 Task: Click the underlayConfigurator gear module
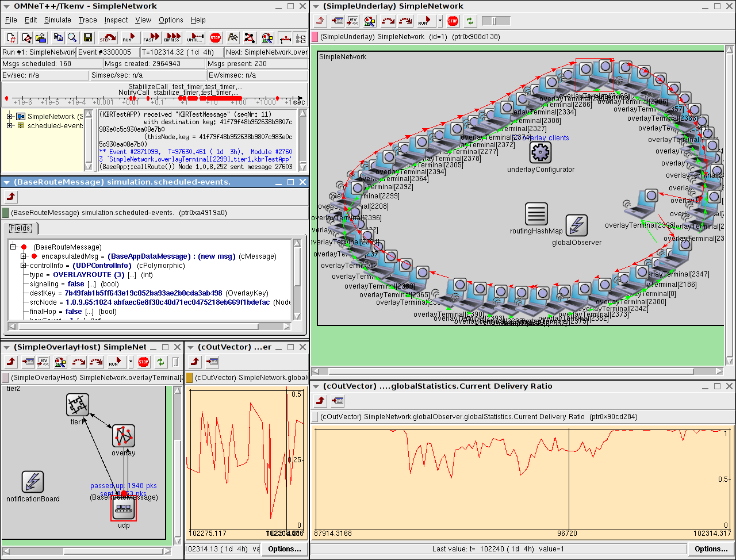[540, 152]
